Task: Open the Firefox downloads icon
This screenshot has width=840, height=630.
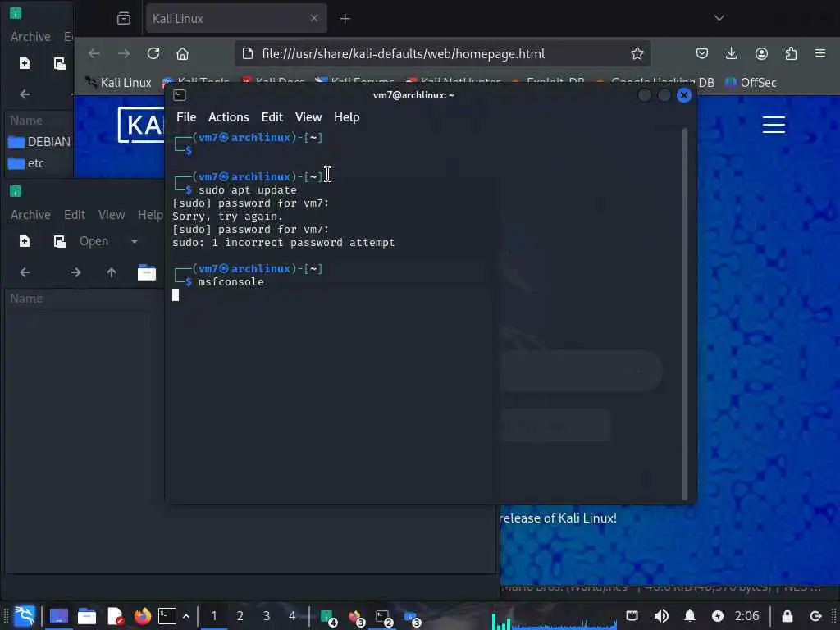Action: pyautogui.click(x=731, y=53)
